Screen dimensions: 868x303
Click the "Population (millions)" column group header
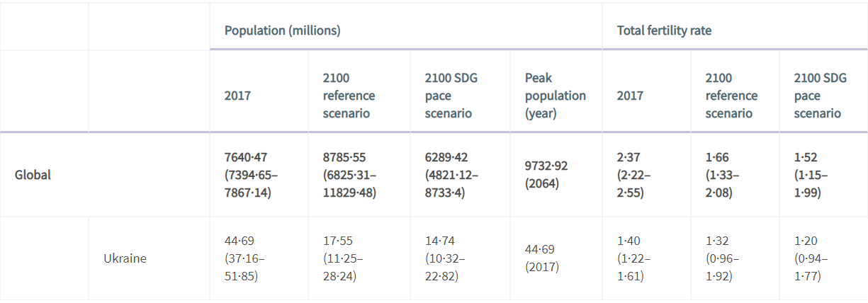pyautogui.click(x=282, y=30)
